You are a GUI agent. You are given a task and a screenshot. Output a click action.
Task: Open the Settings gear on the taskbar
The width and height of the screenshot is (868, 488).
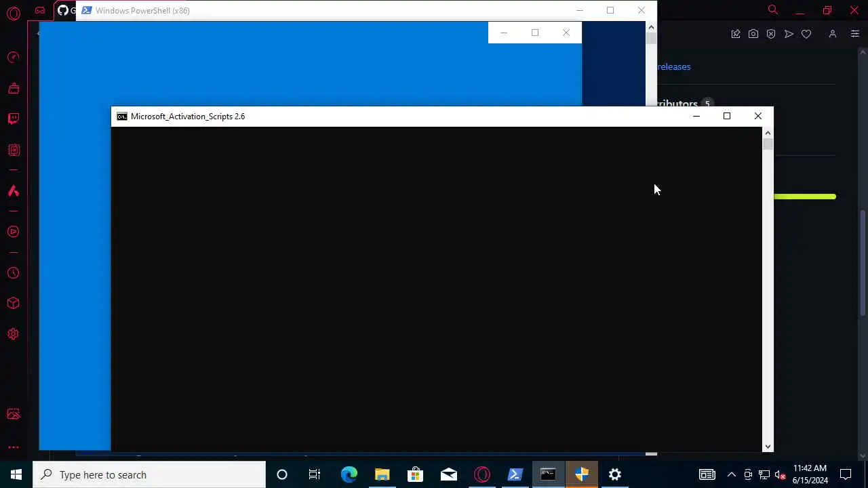(x=614, y=474)
